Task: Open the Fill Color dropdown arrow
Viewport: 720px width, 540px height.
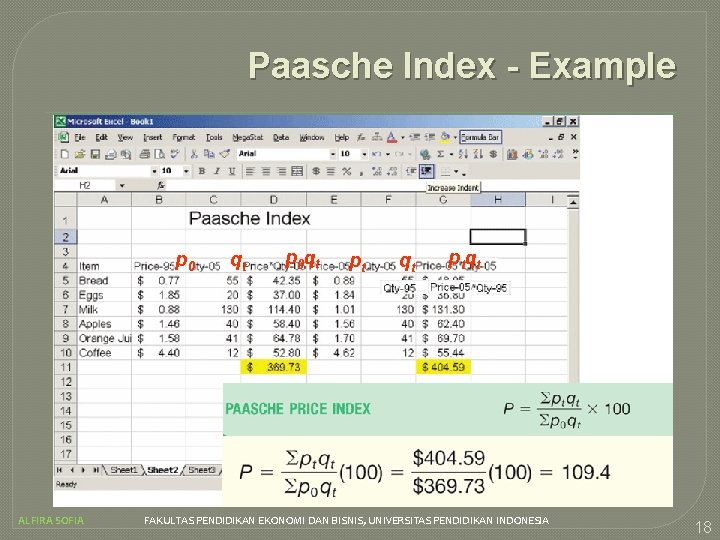Action: click(455, 137)
